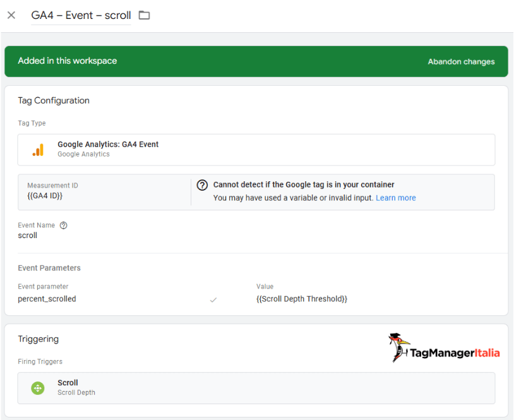Click the folder icon beside the tag name

click(x=144, y=15)
